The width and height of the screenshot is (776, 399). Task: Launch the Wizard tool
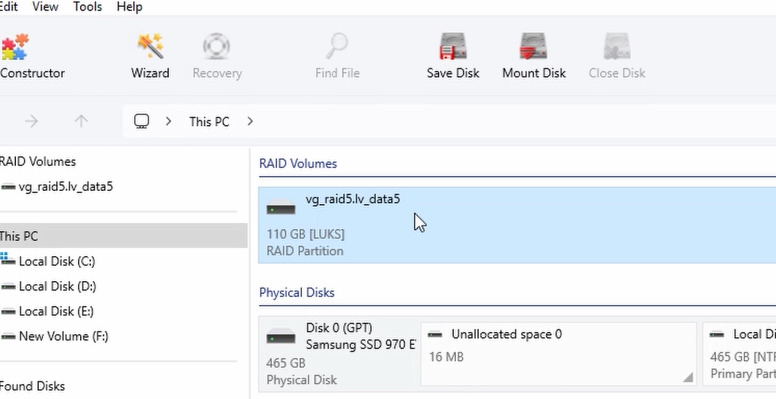click(x=150, y=56)
